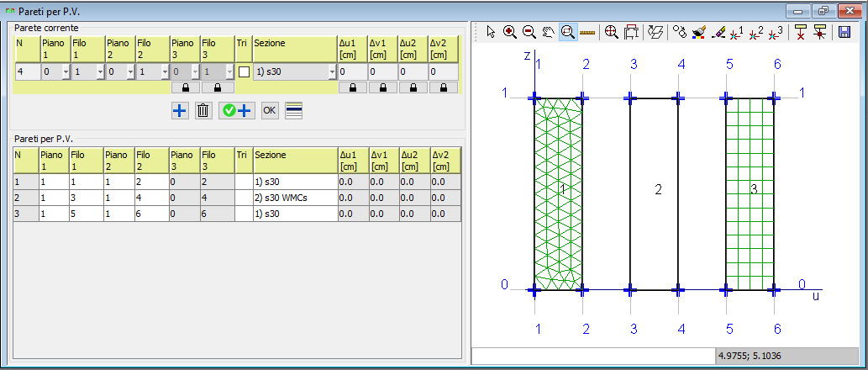Screen dimensions: 868x370
Task: Select the point 1 snap tool
Action: point(738,32)
